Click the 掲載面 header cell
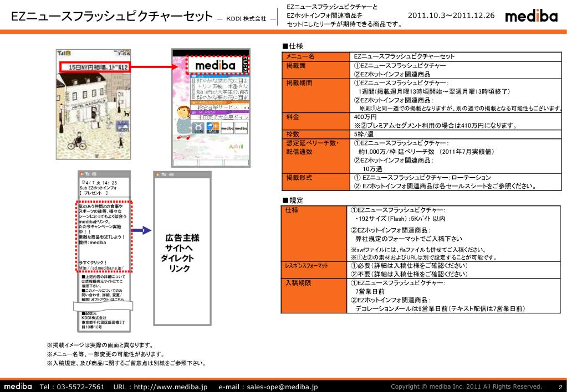 tap(316, 70)
